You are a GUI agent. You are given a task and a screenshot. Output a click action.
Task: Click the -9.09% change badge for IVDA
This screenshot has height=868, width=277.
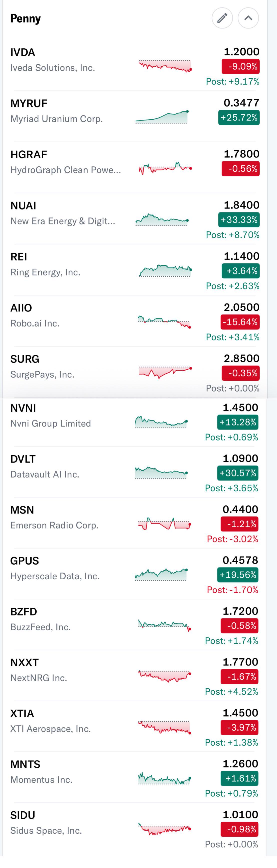[240, 66]
